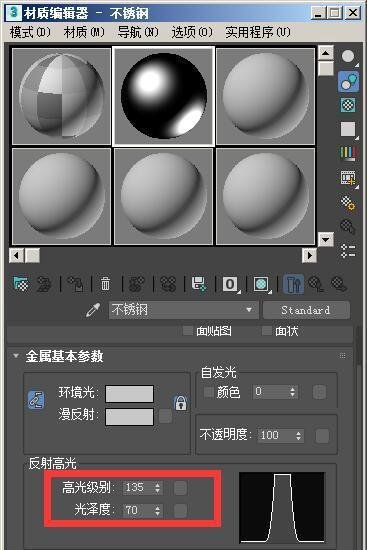Click Make Material Copy icon
This screenshot has width=367, height=550.
coord(136,283)
